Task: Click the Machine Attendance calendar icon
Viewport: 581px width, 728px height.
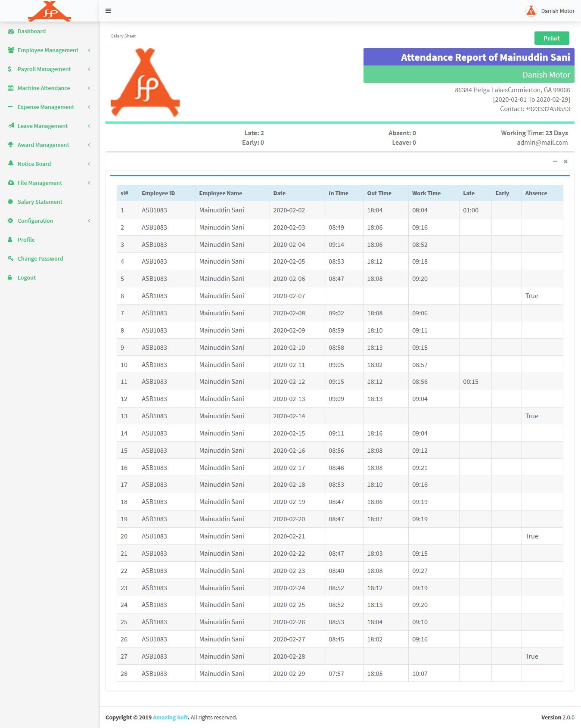Action: (11, 88)
